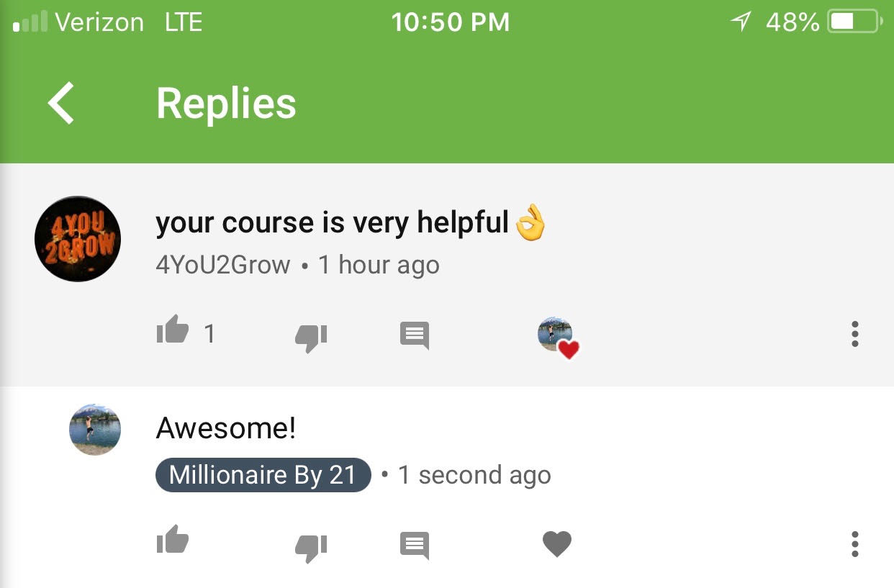
Task: Heart the Awesome! reply
Action: pos(557,544)
